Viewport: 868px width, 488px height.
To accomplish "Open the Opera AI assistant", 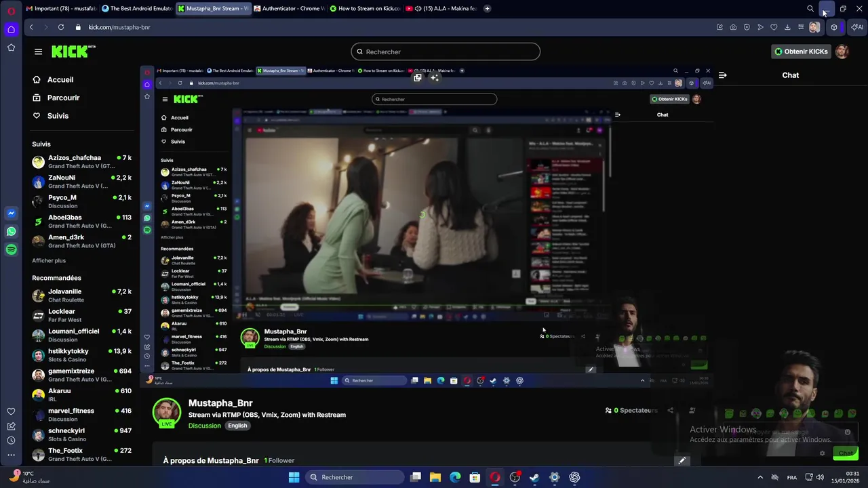I will point(857,27).
